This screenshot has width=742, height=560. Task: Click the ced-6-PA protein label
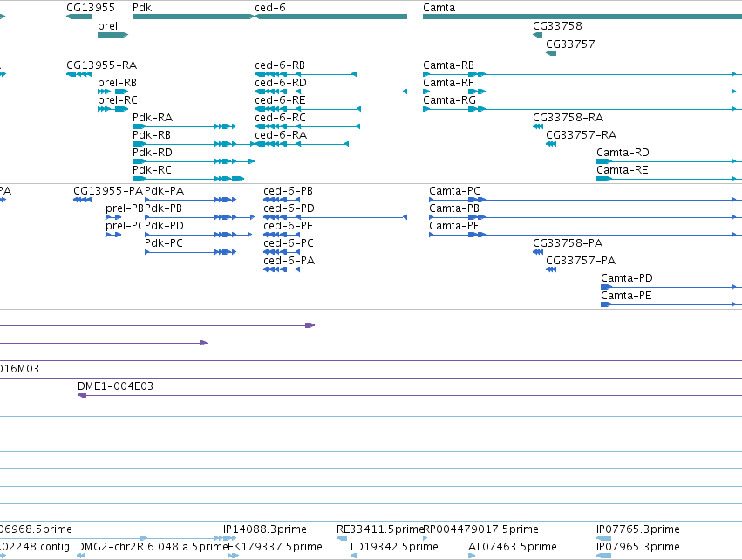pos(289,261)
